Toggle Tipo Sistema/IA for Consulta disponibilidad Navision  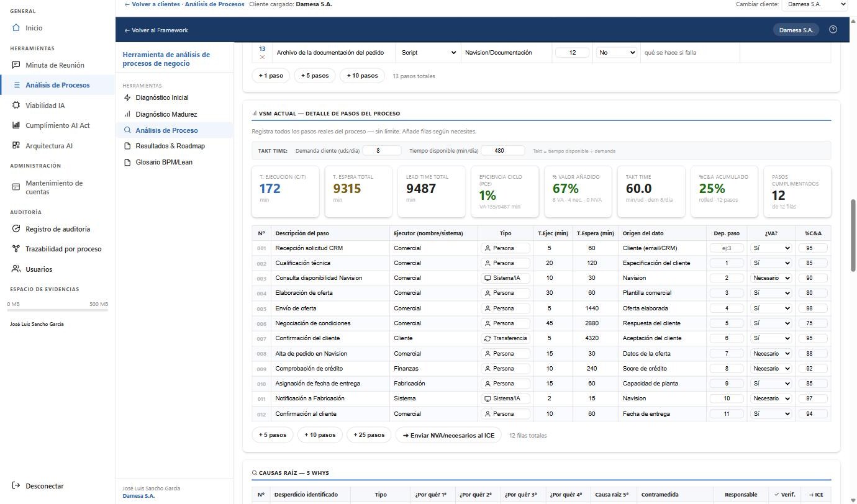point(506,278)
